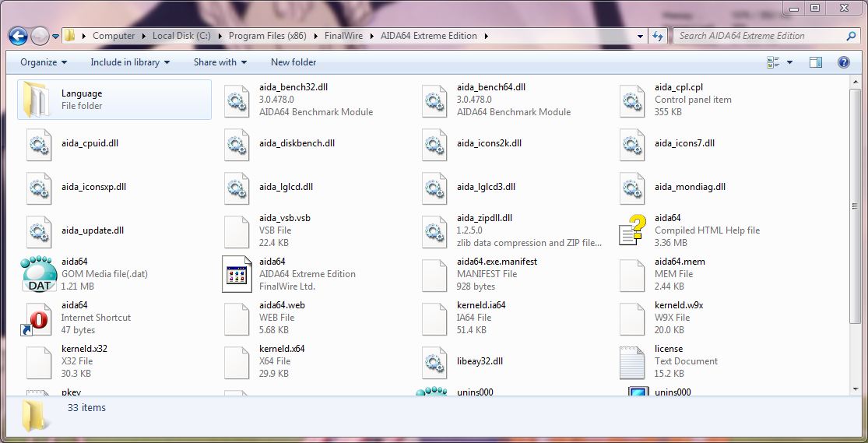Select the aida_icons2k.dll file icon
Screen dimensions: 868x443
point(434,145)
